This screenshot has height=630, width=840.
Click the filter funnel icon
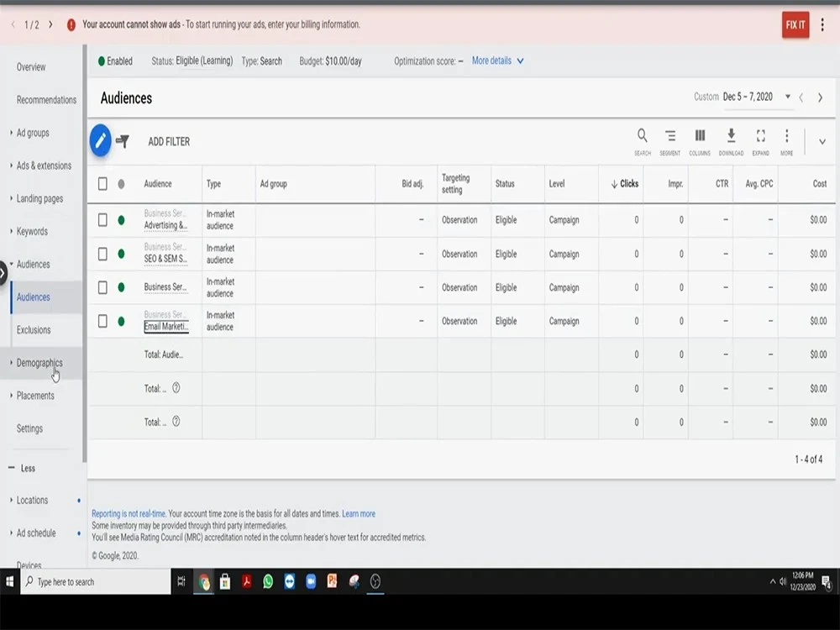(123, 141)
